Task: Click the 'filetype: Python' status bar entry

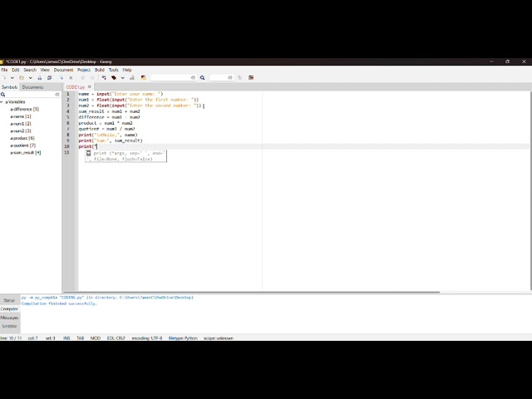Action: point(183,338)
